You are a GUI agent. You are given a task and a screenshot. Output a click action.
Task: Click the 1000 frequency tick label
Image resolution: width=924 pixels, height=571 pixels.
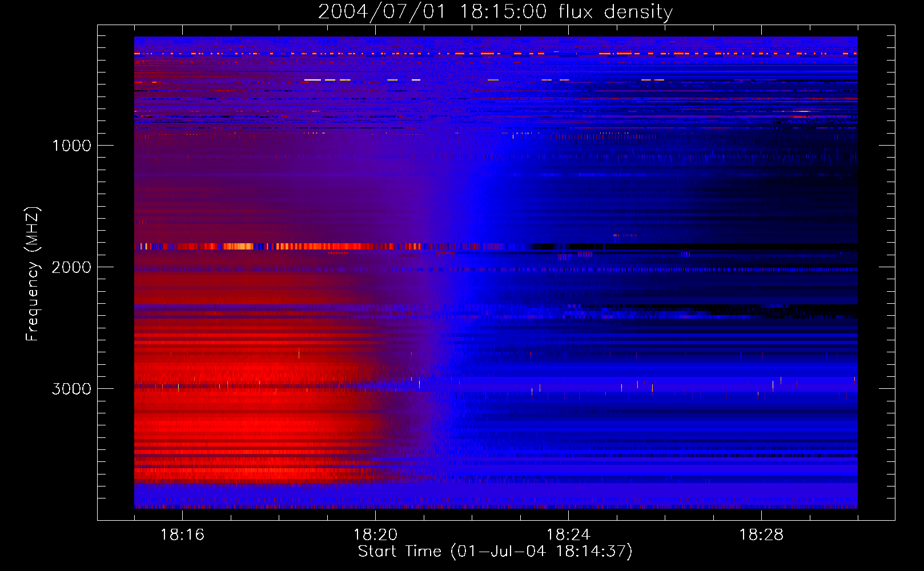click(72, 146)
